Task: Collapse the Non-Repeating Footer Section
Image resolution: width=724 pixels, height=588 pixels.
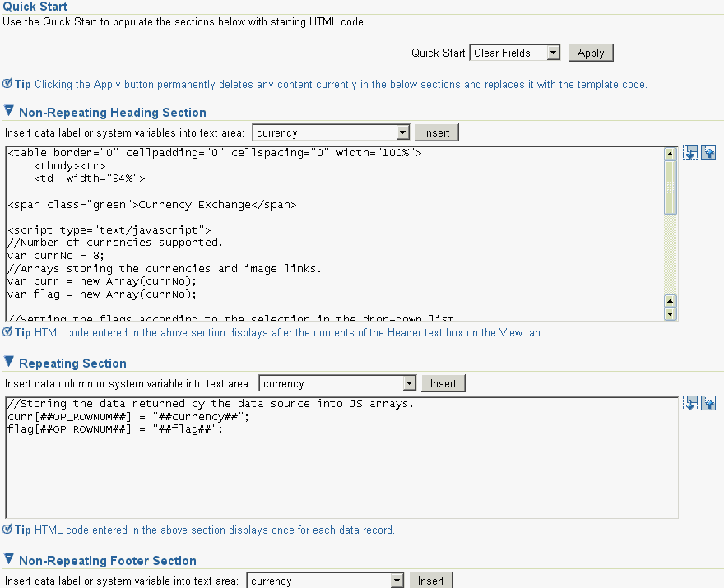Action: [x=9, y=559]
